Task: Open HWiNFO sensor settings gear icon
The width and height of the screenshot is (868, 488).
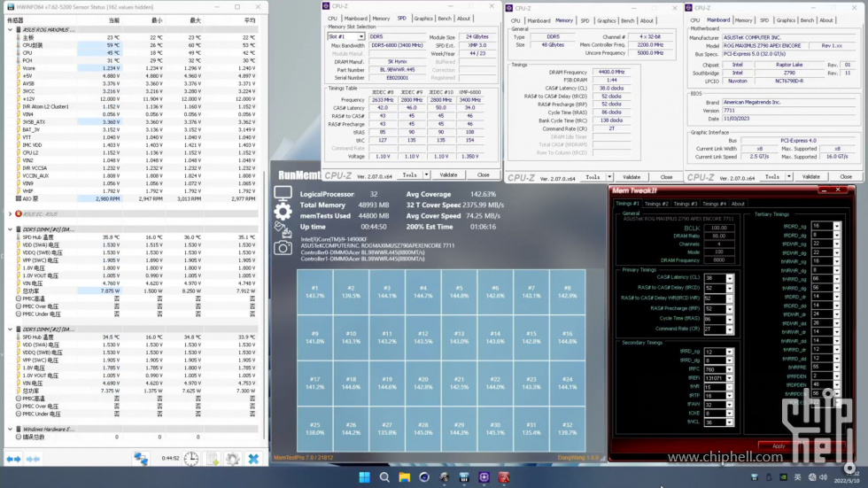Action: pos(232,459)
